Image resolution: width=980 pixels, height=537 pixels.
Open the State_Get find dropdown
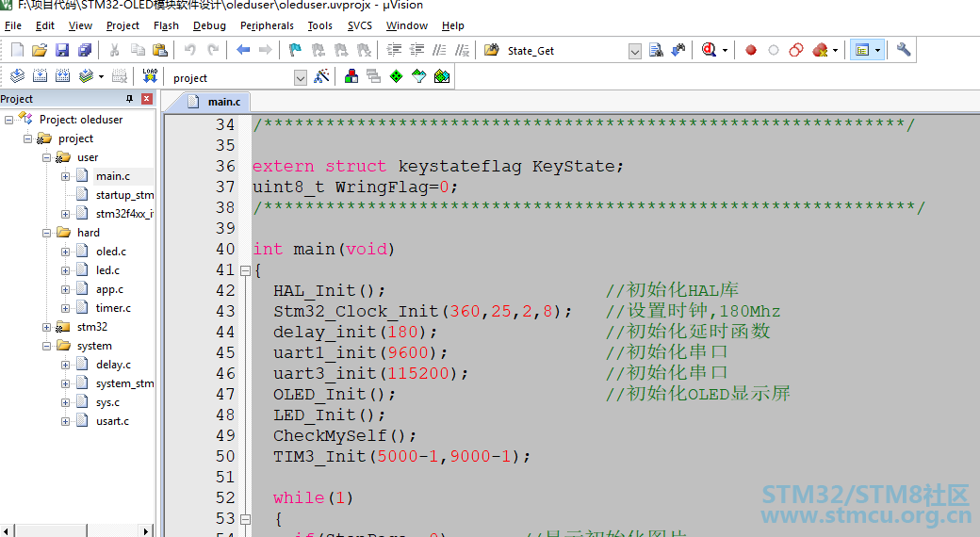tap(634, 51)
